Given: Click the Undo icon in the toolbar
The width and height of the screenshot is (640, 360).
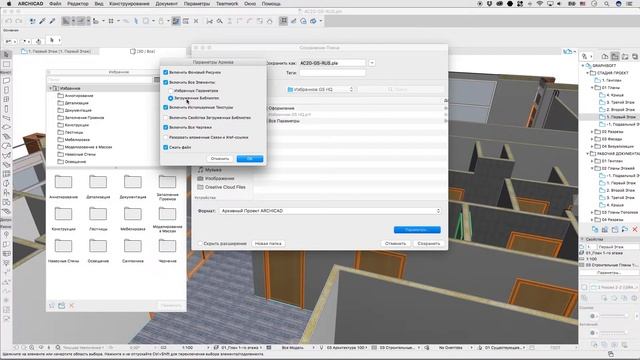Looking at the screenshot, I should coord(9,21).
